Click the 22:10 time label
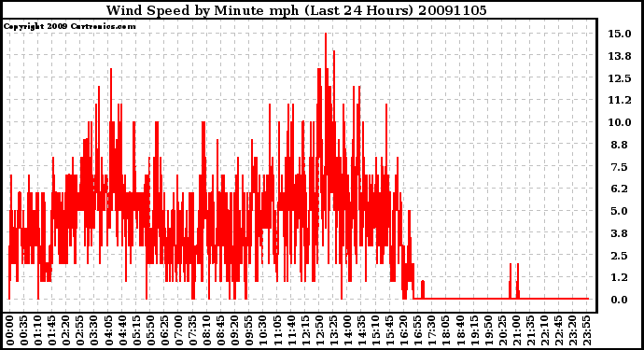644x350 pixels. click(x=544, y=330)
